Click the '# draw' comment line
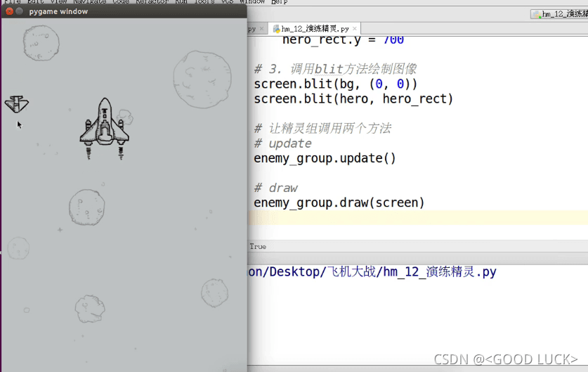588x372 pixels. (x=275, y=188)
